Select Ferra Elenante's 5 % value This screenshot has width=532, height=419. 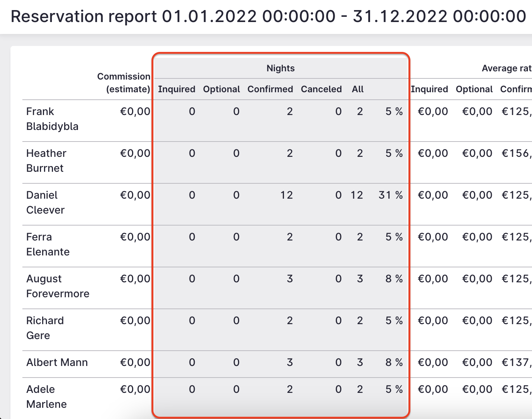(x=394, y=237)
